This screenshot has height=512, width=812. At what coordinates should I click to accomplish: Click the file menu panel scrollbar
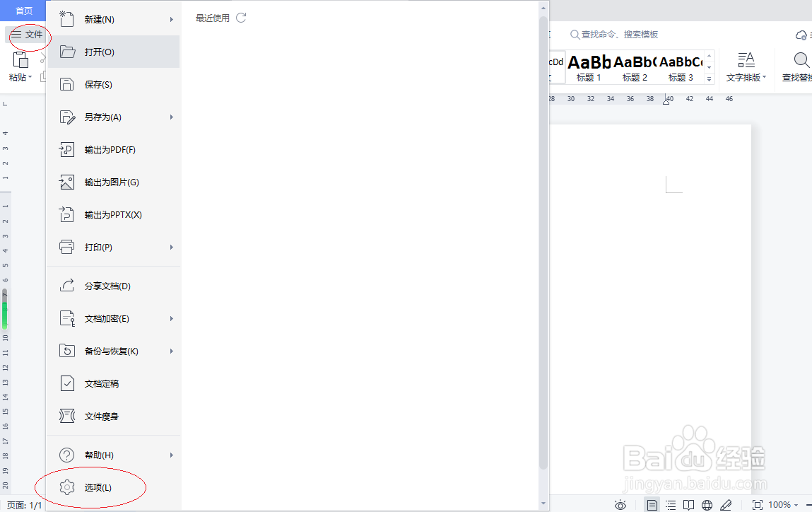tap(543, 243)
